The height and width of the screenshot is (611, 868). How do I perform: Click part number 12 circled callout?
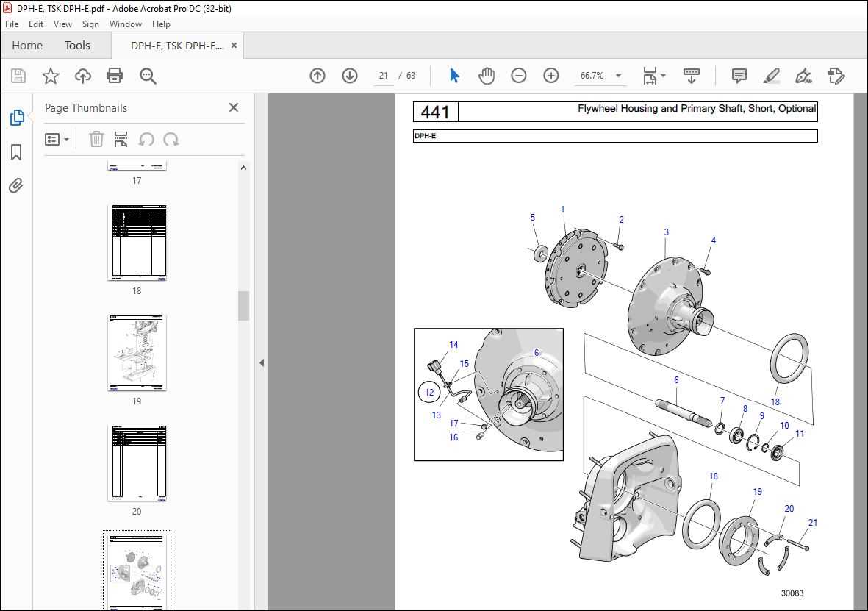coord(429,392)
